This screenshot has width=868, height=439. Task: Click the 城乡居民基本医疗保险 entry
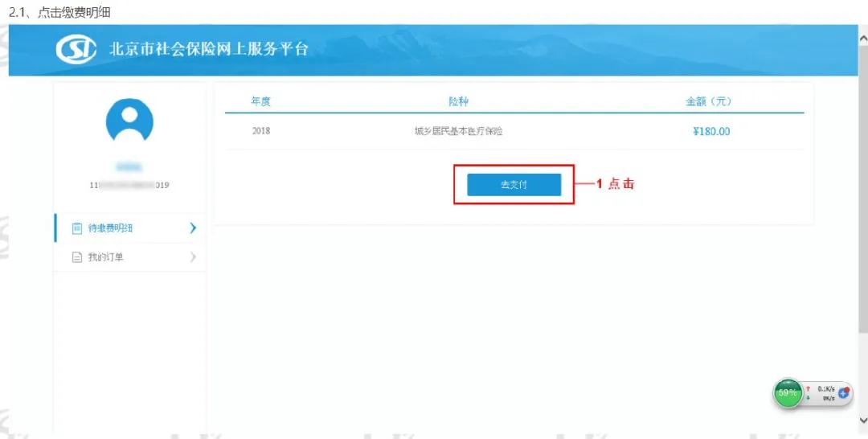pyautogui.click(x=458, y=132)
